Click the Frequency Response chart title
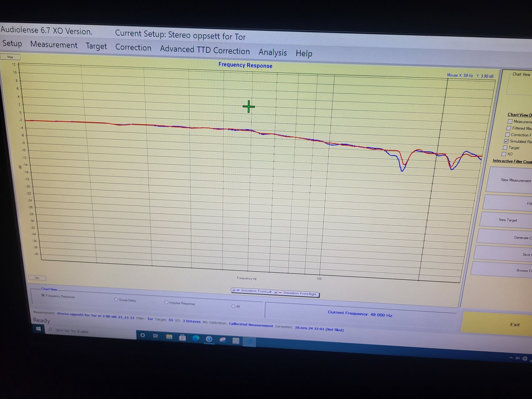The width and height of the screenshot is (532, 399). (x=245, y=65)
